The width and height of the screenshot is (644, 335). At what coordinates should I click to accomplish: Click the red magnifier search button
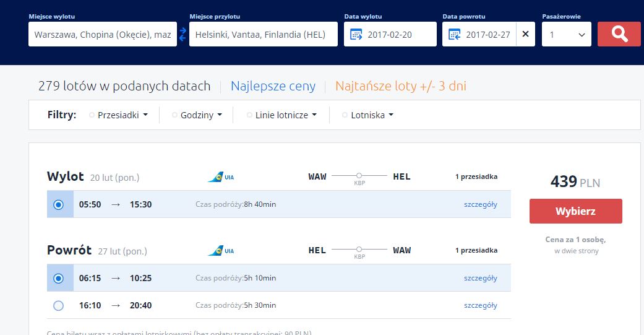[619, 34]
